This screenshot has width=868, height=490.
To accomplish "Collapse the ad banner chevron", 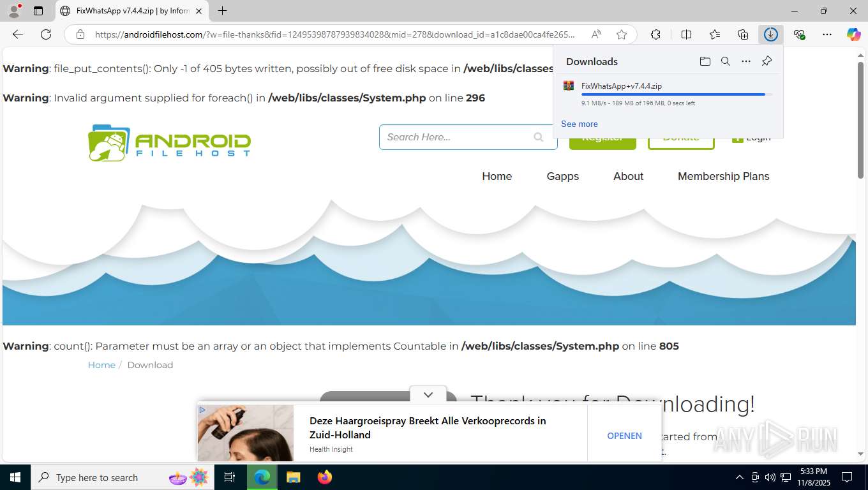I will tap(428, 395).
